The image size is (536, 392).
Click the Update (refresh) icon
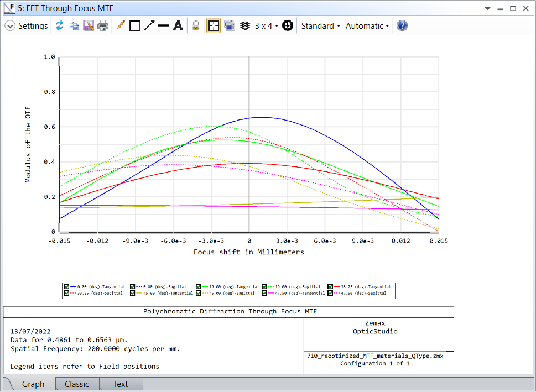coord(59,26)
